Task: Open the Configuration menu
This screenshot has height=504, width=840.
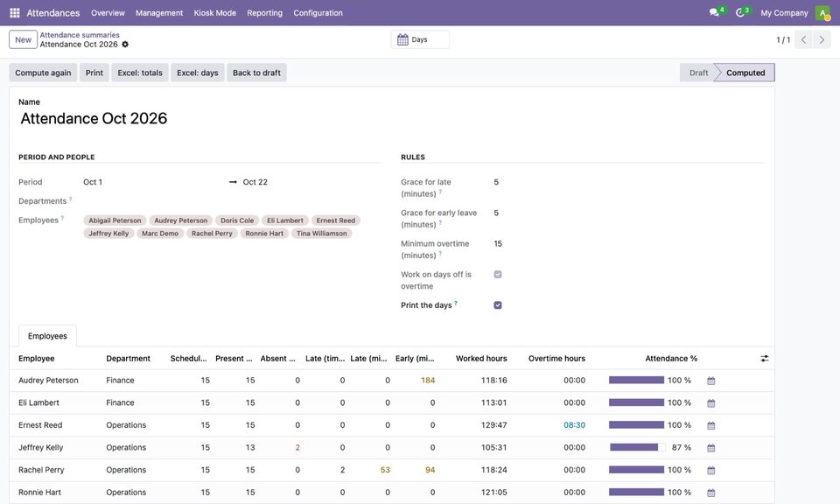Action: coord(318,13)
